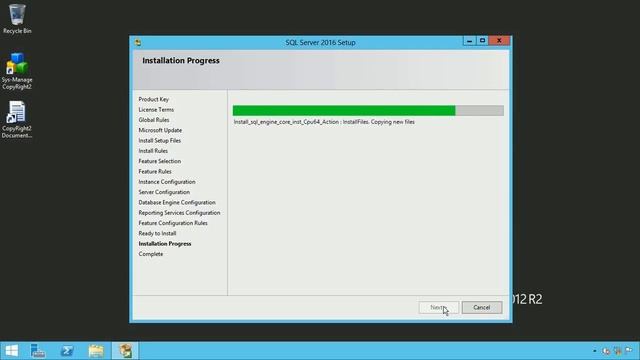640x360 pixels.
Task: Select the Server Configuration step
Action: tap(164, 192)
